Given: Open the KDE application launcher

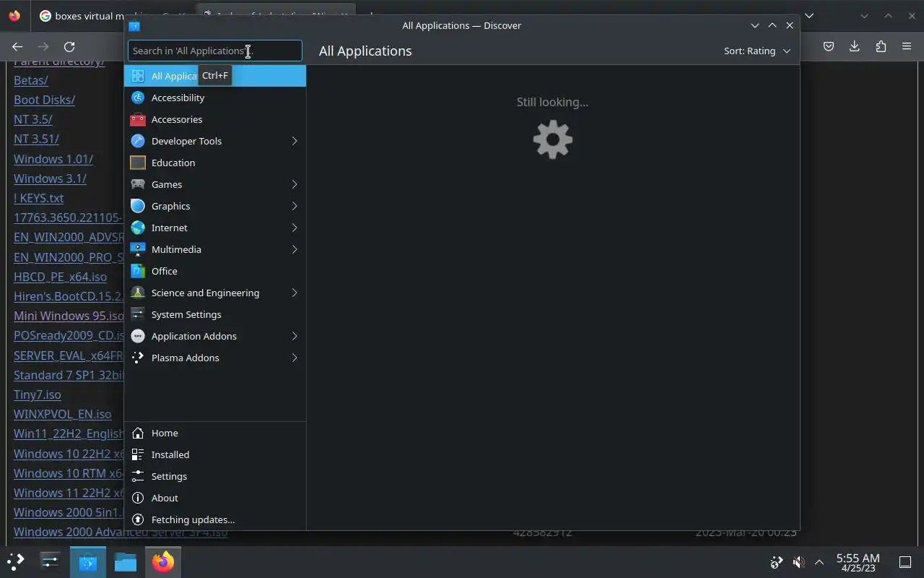Looking at the screenshot, I should pyautogui.click(x=16, y=561).
